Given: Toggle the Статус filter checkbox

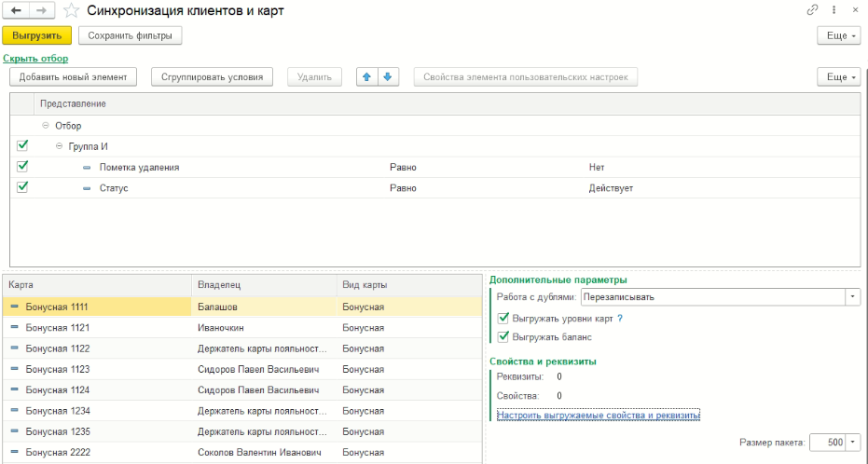Looking at the screenshot, I should pyautogui.click(x=23, y=187).
